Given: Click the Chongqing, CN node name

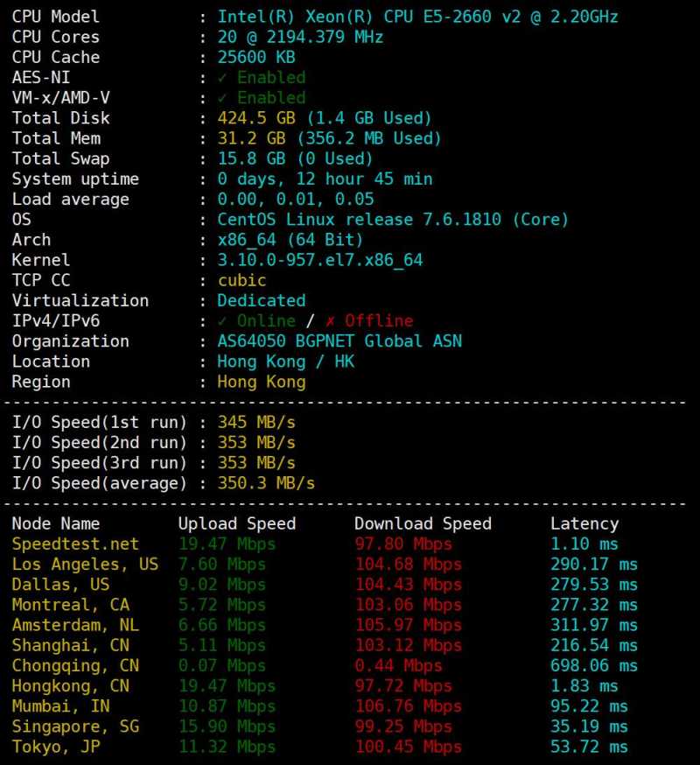Looking at the screenshot, I should click(x=75, y=666).
